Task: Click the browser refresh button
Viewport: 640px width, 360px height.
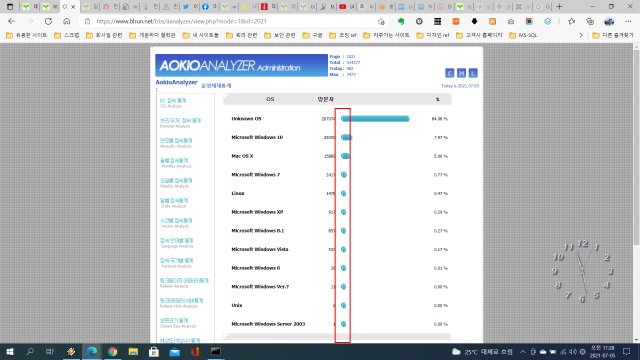Action: pos(48,21)
